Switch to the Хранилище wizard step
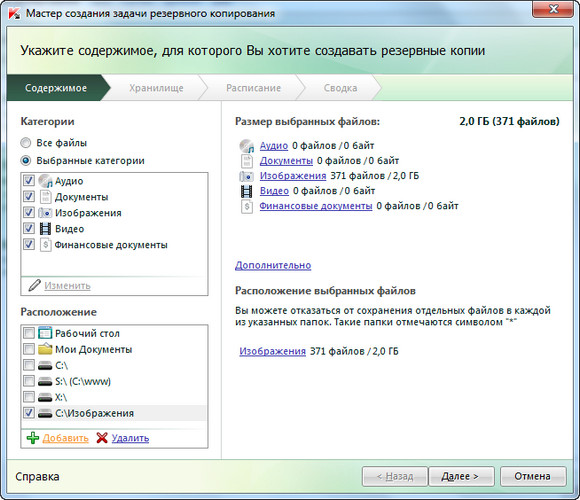Screen dimensions: 580x500 [156, 88]
